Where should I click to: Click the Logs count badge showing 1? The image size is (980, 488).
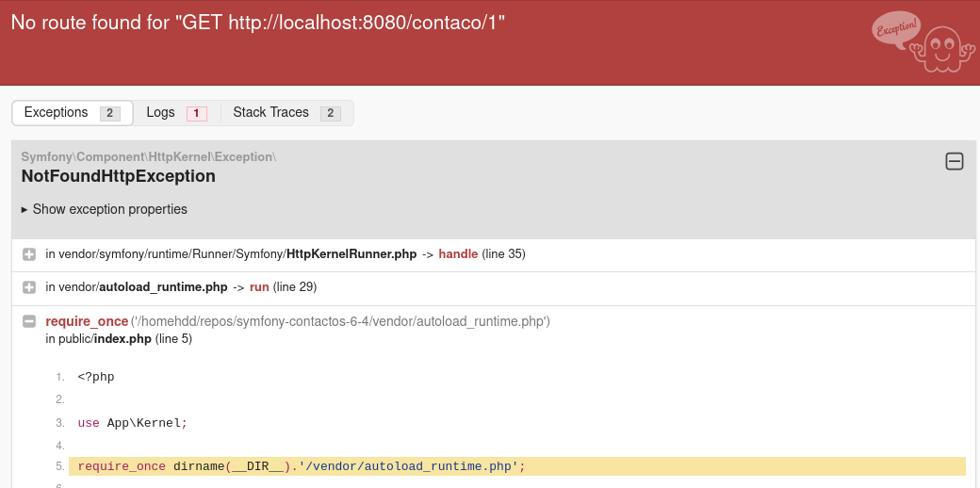click(x=196, y=114)
